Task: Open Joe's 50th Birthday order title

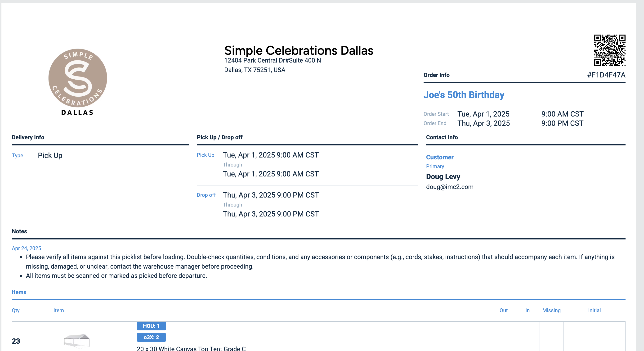Action: click(464, 95)
